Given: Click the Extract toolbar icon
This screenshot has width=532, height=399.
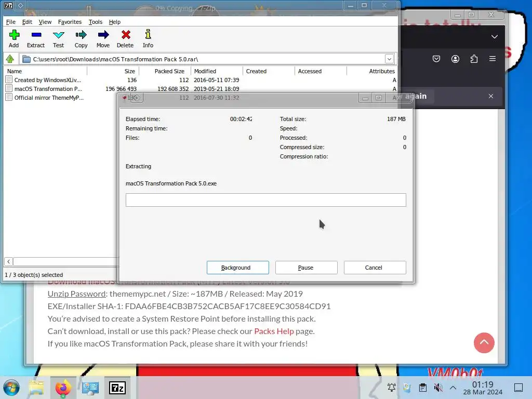Looking at the screenshot, I should tap(36, 39).
